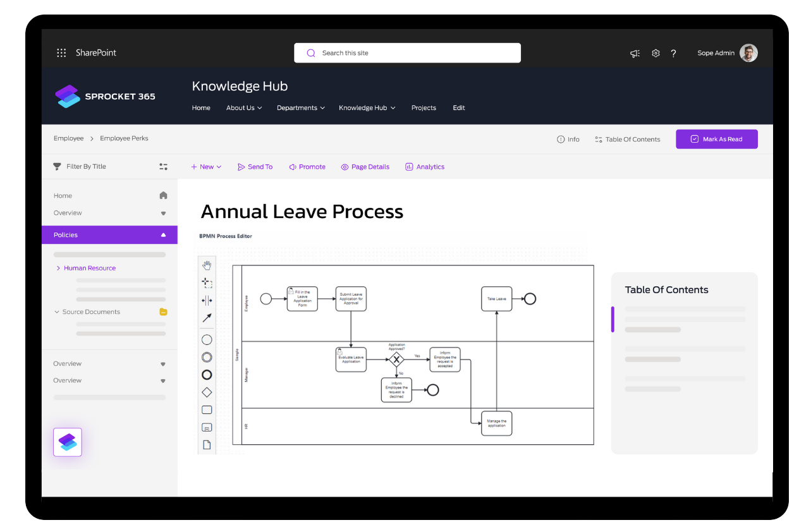The width and height of the screenshot is (811, 532).
Task: Open the Analytics toolbar option
Action: click(425, 166)
